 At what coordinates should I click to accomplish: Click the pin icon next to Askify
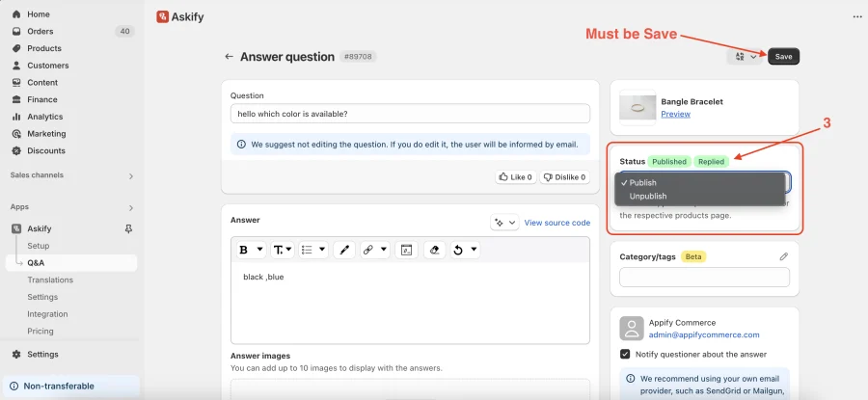point(129,228)
